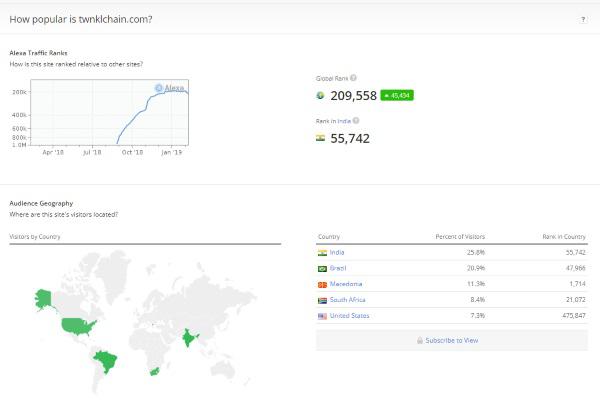Viewport: 600px width, 418px height.
Task: Click the How popular is twnklchain.com heading
Action: coord(81,19)
